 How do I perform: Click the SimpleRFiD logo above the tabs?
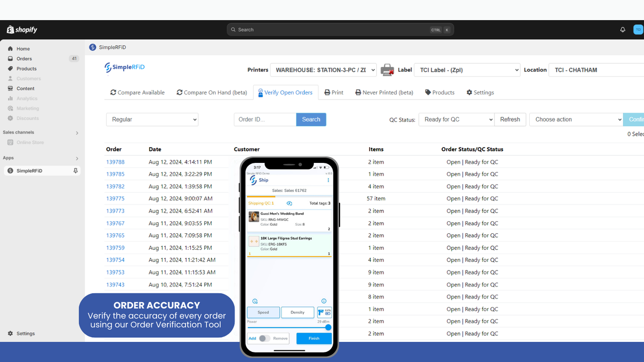click(x=124, y=67)
